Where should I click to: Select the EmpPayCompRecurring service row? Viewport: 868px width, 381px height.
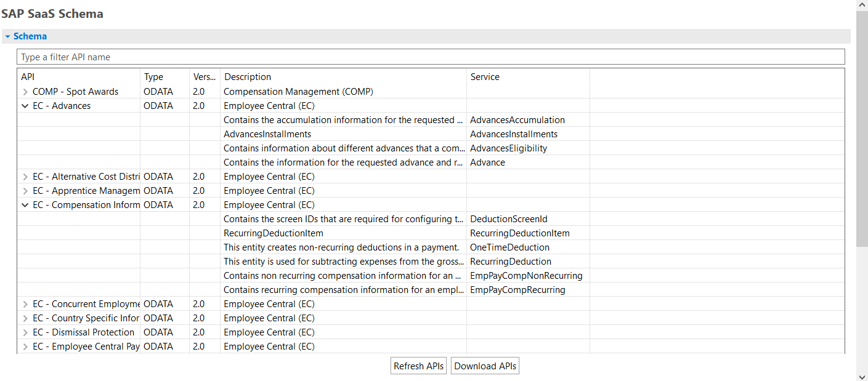click(517, 290)
